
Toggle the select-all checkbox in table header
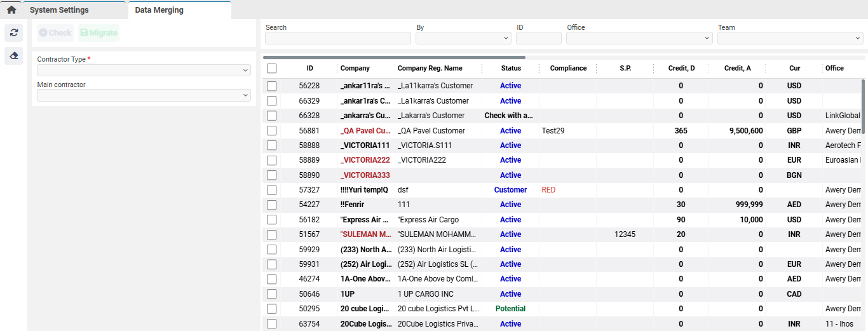[272, 68]
